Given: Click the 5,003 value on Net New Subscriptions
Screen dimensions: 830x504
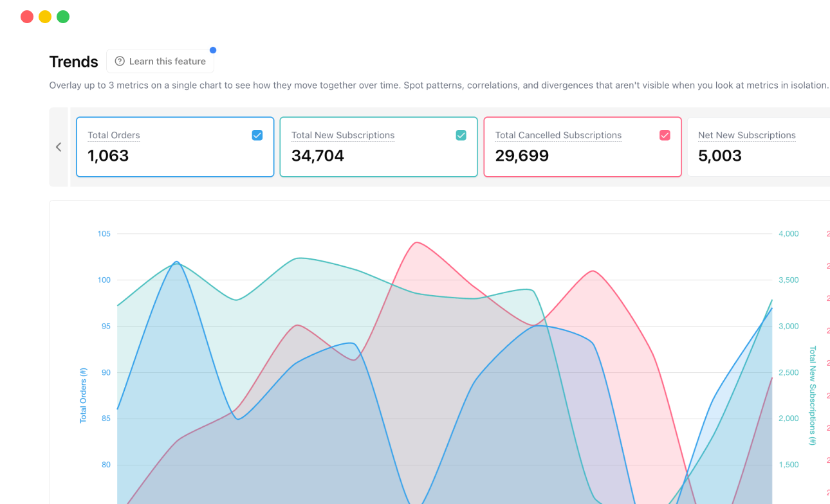Looking at the screenshot, I should [x=719, y=156].
